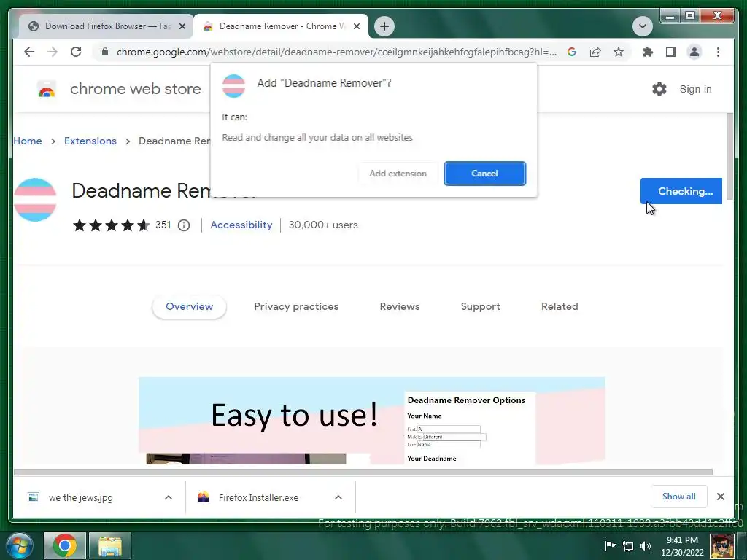Switch to the Reviews tab
Viewport: 747px width, 560px height.
pos(400,307)
